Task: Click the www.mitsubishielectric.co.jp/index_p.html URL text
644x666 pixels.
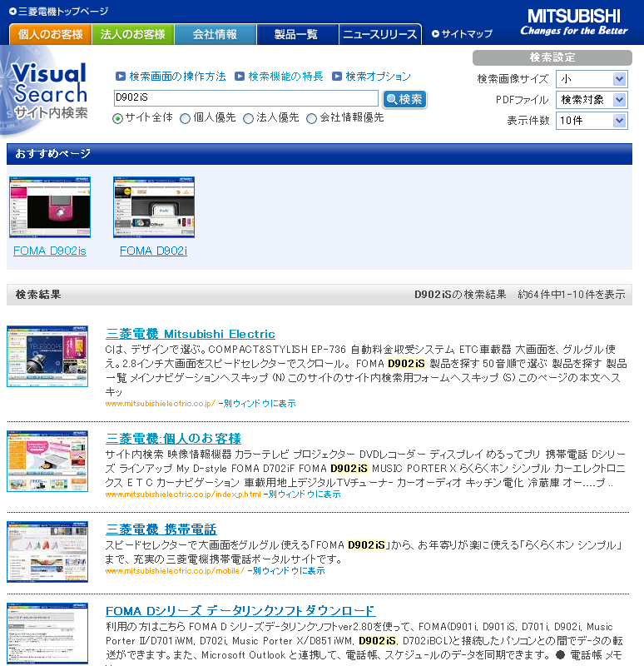Action: click(183, 495)
